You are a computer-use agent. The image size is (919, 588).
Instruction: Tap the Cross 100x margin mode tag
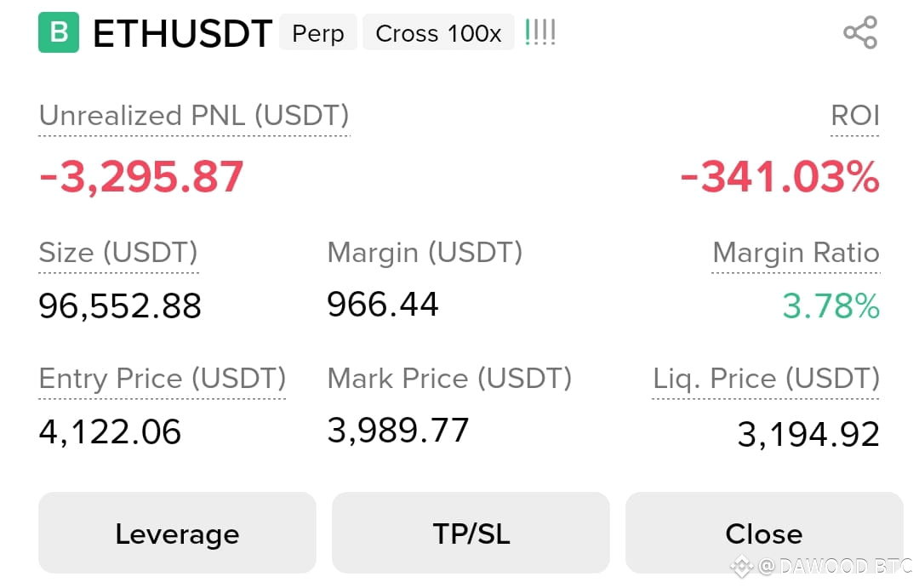pyautogui.click(x=438, y=33)
